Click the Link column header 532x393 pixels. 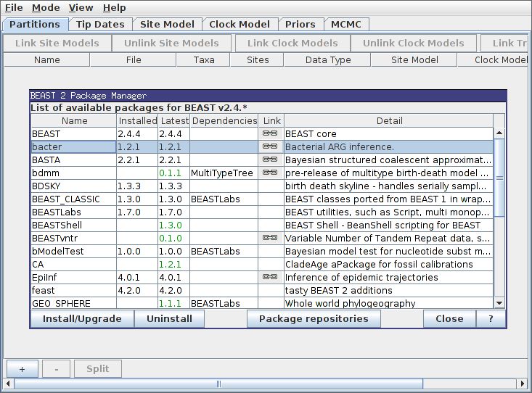(x=271, y=120)
